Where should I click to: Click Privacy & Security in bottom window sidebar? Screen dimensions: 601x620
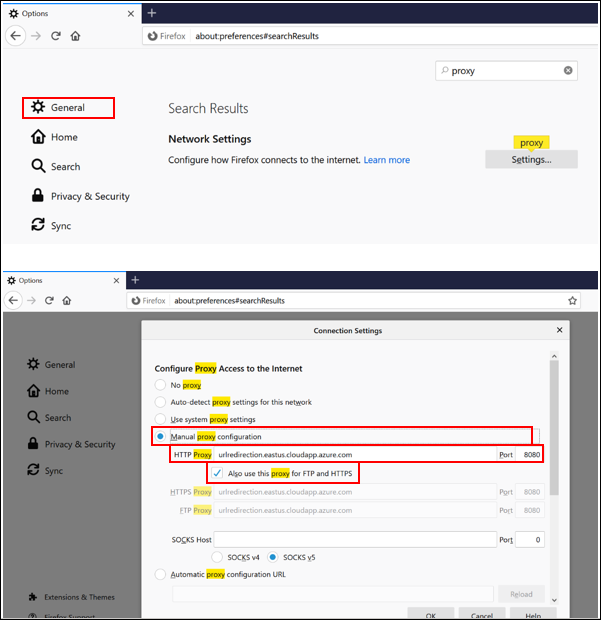(x=71, y=444)
